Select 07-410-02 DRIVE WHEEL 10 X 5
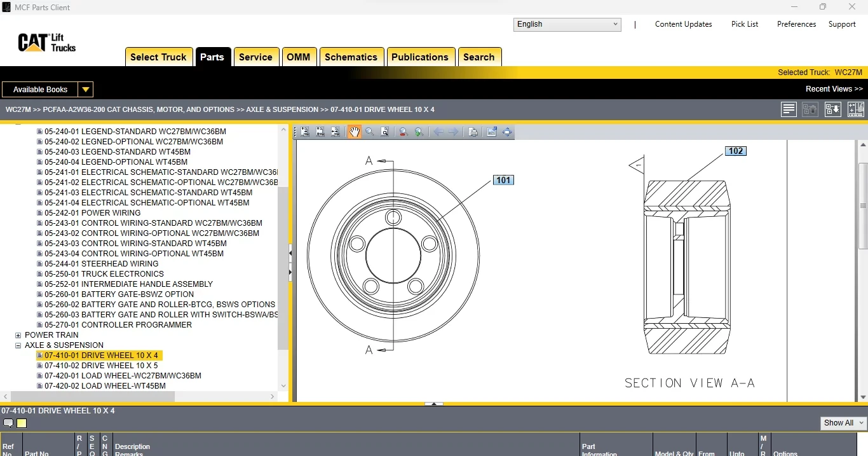The image size is (868, 456). coord(101,366)
